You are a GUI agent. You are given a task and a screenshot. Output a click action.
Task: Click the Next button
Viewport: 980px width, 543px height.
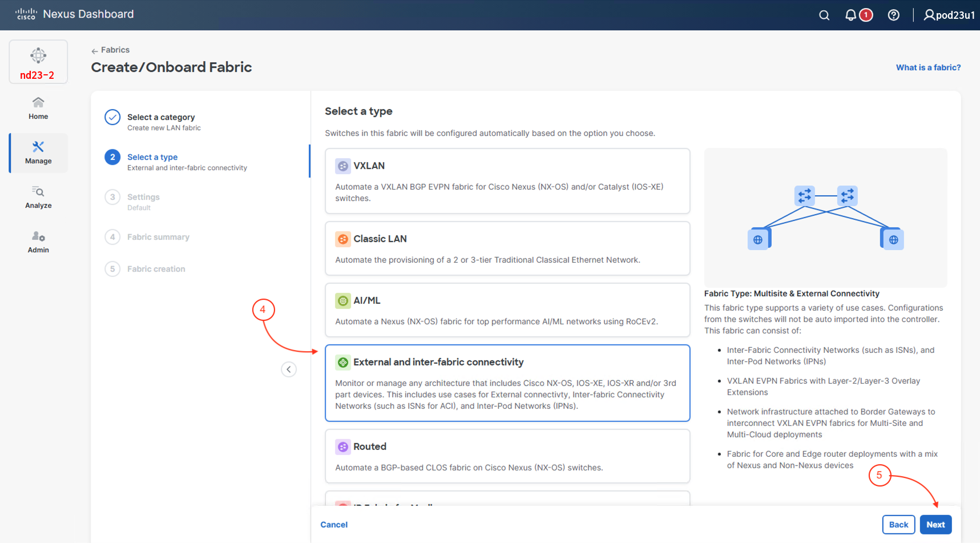click(x=935, y=525)
